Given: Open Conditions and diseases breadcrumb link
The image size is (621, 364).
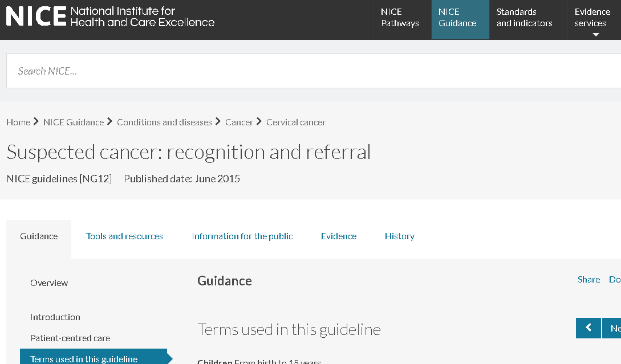Looking at the screenshot, I should 164,122.
